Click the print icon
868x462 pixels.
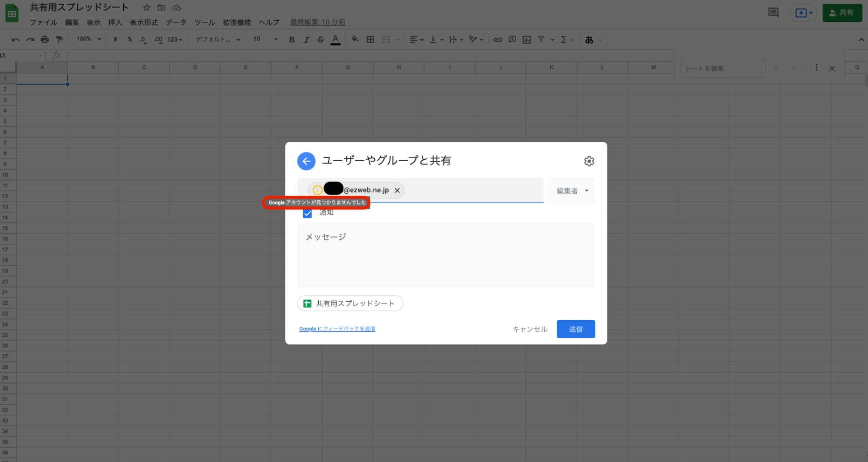(45, 40)
